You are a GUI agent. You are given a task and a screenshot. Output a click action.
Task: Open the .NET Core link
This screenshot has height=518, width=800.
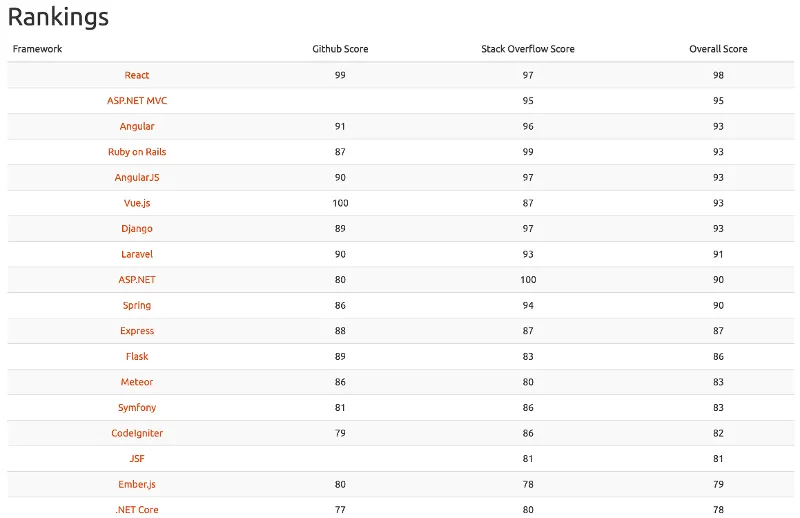click(137, 509)
